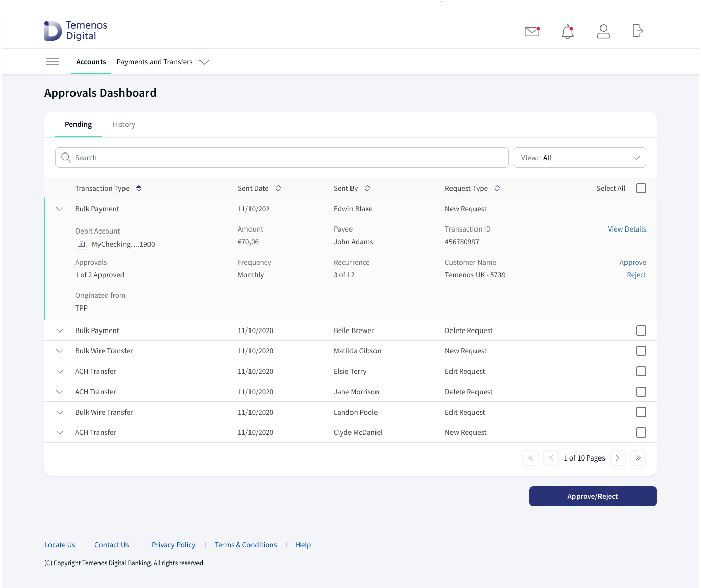Open the messages envelope icon
This screenshot has height=588, width=701.
tap(532, 32)
